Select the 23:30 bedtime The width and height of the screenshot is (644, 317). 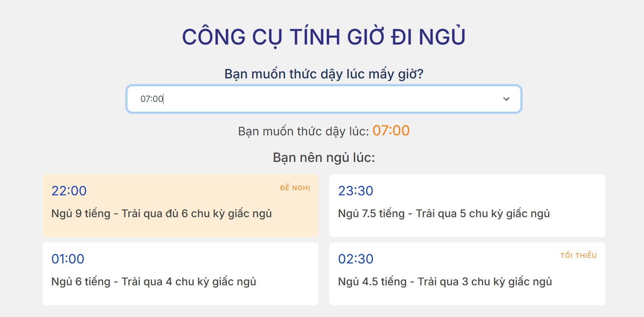[355, 191]
